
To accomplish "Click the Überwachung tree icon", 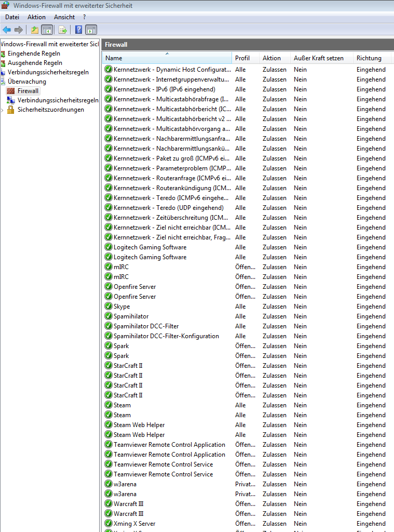I will [x=3, y=82].
